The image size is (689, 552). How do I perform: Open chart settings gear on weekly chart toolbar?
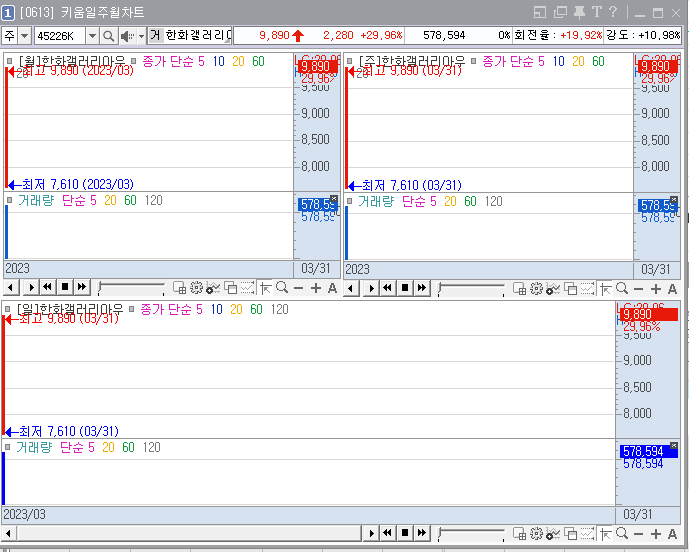tap(536, 289)
